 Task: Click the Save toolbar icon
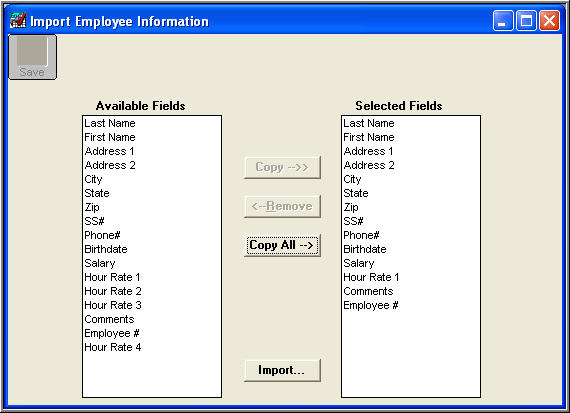pos(32,57)
